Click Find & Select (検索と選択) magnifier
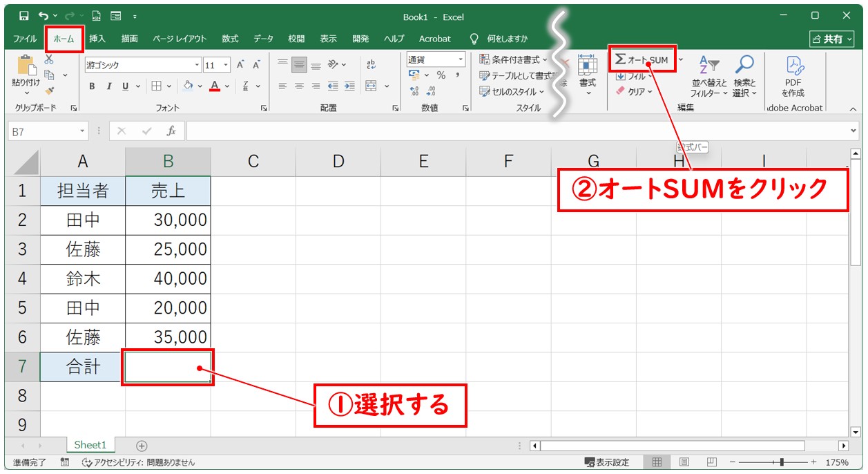 point(744,77)
